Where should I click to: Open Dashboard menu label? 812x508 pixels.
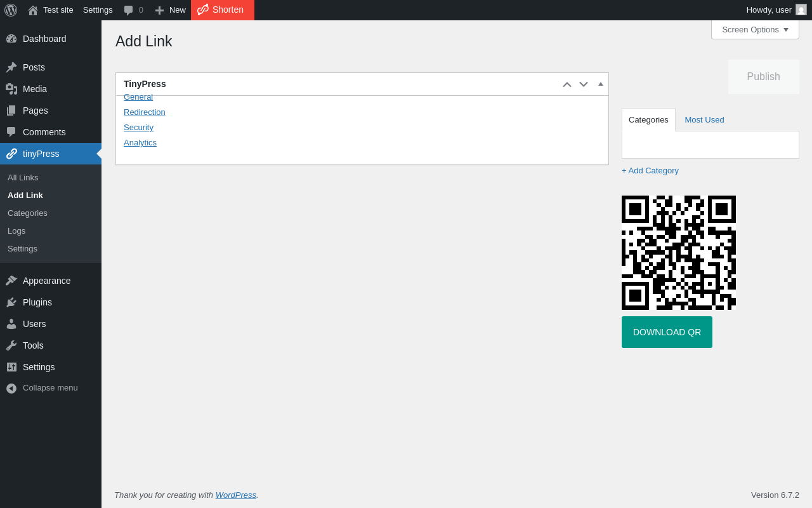coord(44,39)
